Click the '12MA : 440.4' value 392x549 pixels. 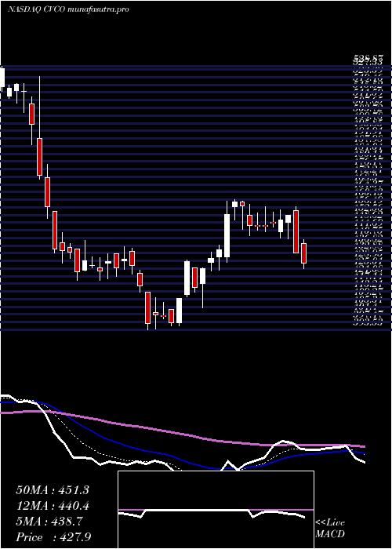(x=53, y=506)
